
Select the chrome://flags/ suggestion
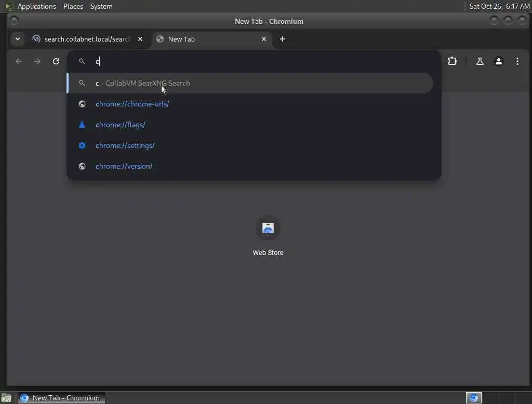pos(250,125)
